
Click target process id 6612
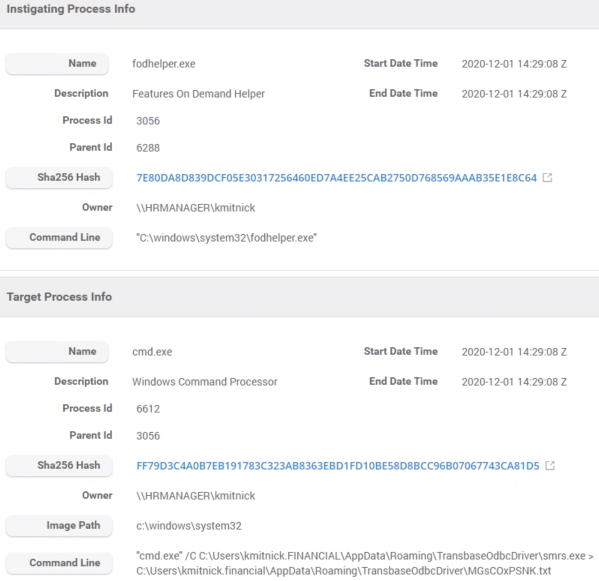click(148, 409)
